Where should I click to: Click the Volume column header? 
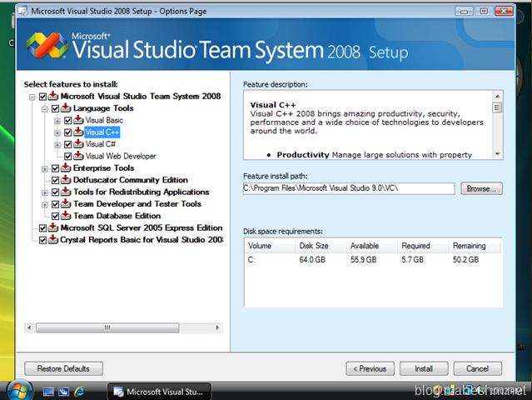pyautogui.click(x=270, y=246)
